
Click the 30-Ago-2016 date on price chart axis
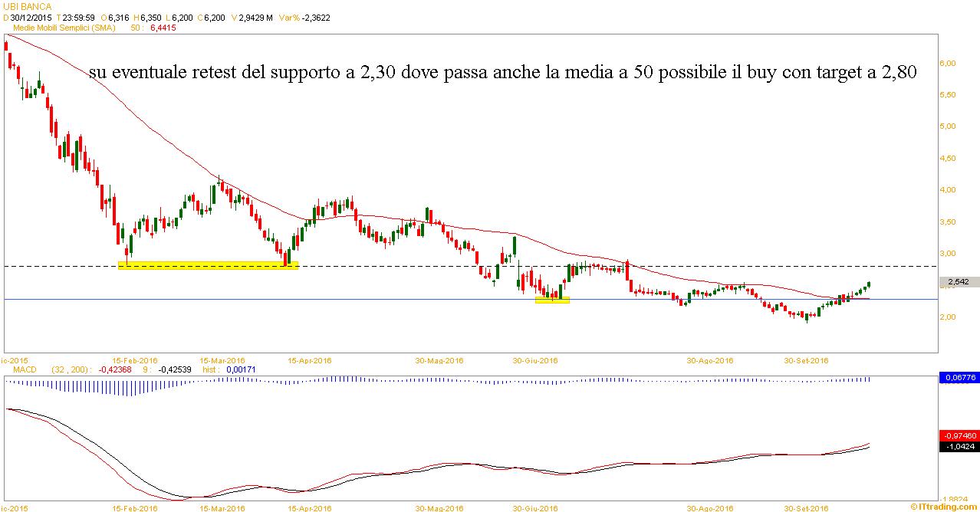pos(709,360)
